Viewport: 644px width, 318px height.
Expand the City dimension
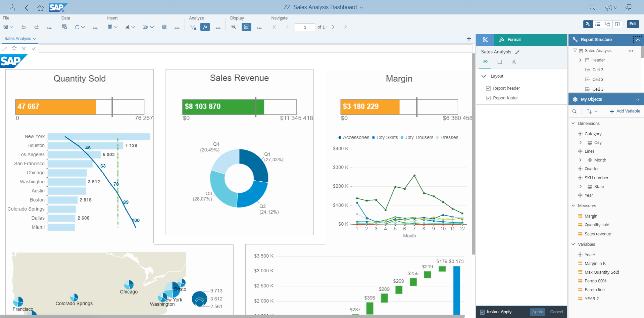tap(581, 142)
